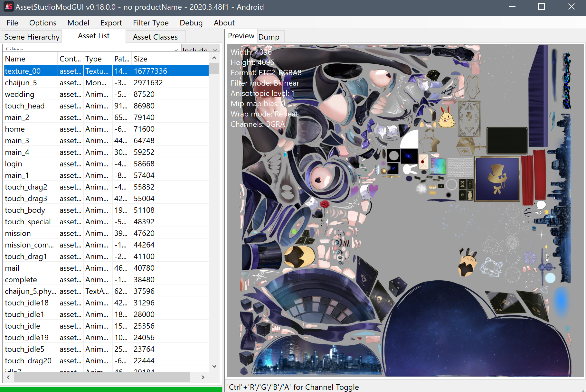Switch to the Scene Hierarchy tab
Viewport: 586px width, 392px height.
(32, 37)
